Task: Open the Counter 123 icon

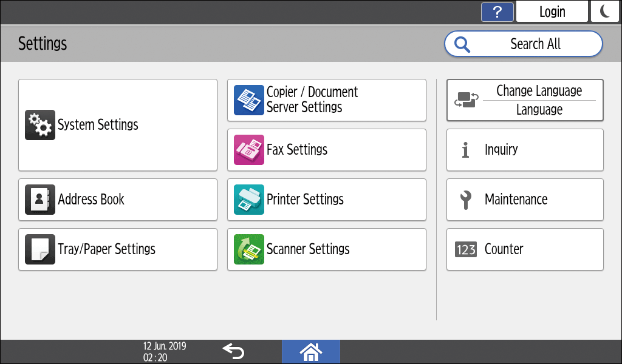Action: (x=466, y=249)
